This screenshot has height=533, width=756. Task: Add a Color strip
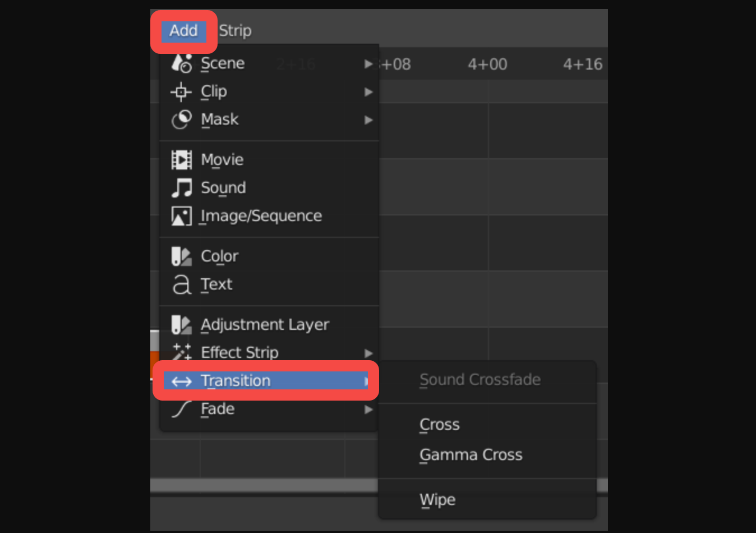[x=219, y=256]
